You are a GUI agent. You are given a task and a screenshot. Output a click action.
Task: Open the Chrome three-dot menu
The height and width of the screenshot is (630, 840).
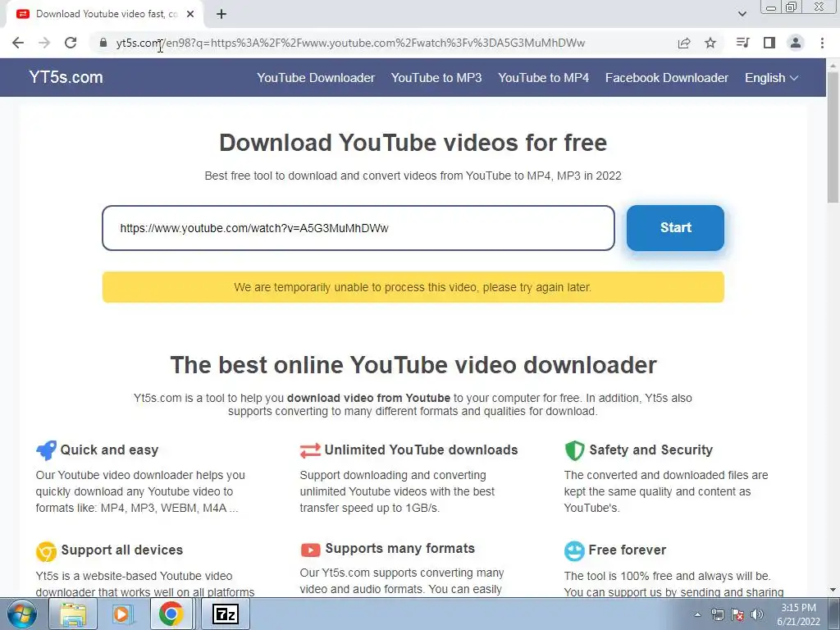tap(822, 43)
